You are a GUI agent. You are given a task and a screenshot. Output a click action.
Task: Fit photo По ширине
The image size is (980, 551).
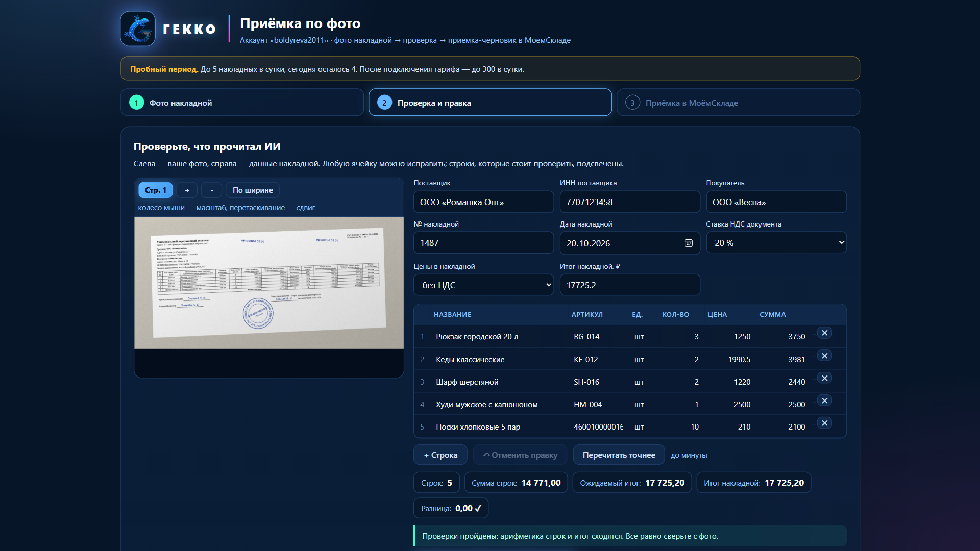point(253,190)
